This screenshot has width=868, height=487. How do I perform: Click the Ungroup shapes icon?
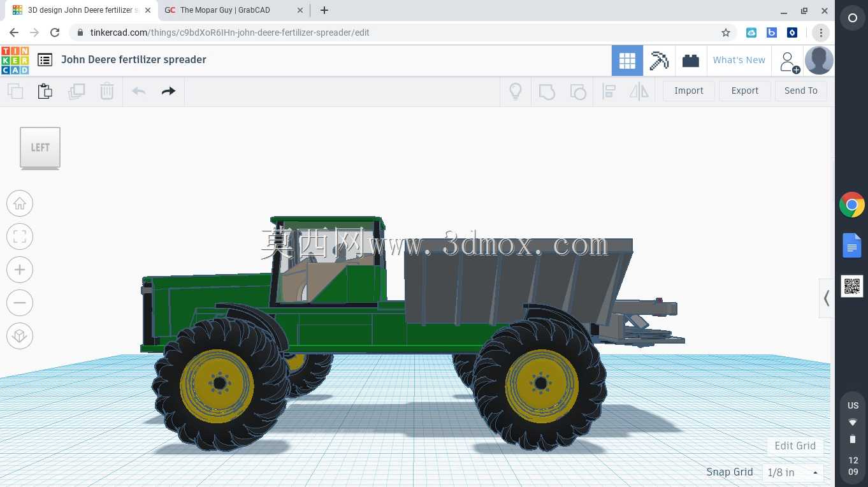click(x=577, y=91)
